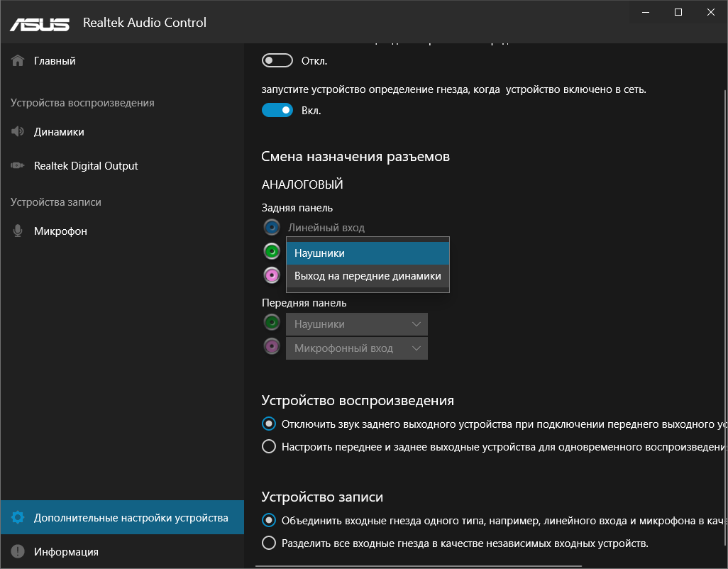Click the microphone icon in the sidebar

coord(18,231)
